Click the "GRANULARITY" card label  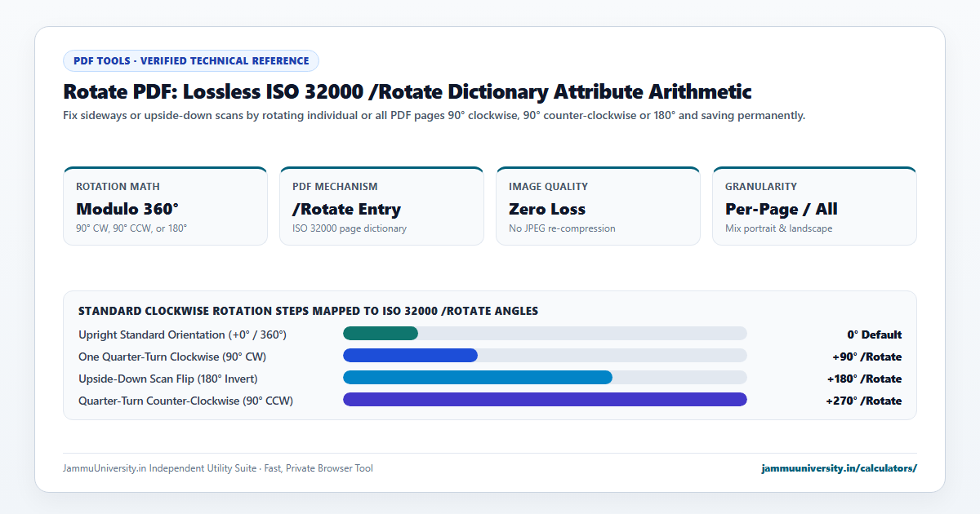point(761,187)
